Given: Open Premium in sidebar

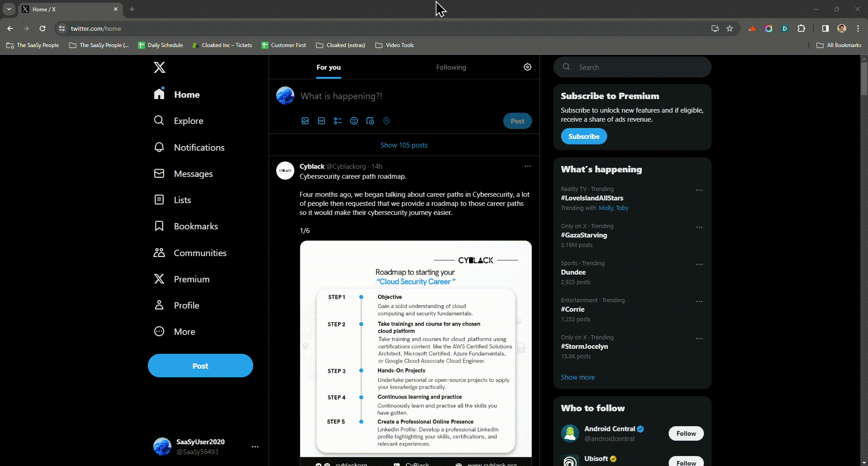Looking at the screenshot, I should [x=181, y=279].
